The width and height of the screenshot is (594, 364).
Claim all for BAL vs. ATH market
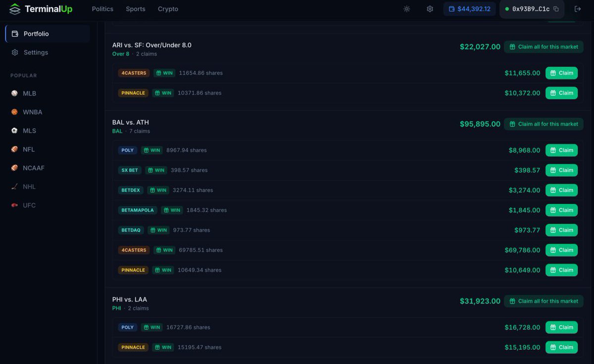pyautogui.click(x=544, y=124)
